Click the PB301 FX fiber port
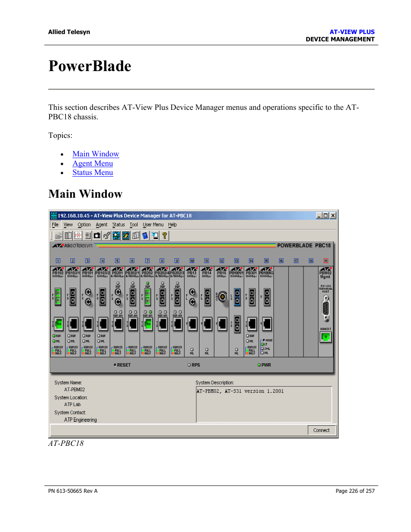411x532 pixels. coord(252,297)
